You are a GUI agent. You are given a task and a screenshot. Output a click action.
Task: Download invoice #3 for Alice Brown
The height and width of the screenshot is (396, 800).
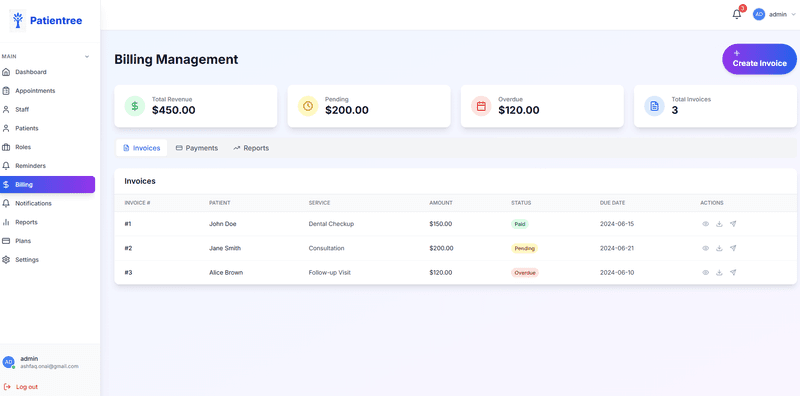719,273
